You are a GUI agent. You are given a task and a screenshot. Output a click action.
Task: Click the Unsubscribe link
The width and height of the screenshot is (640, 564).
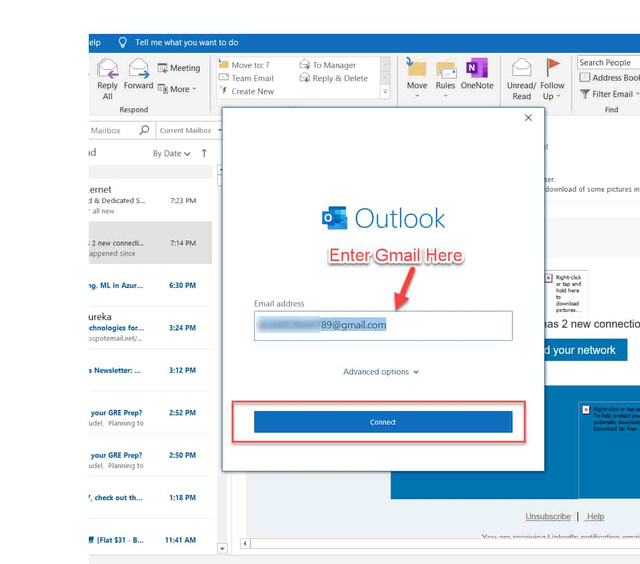click(x=548, y=516)
